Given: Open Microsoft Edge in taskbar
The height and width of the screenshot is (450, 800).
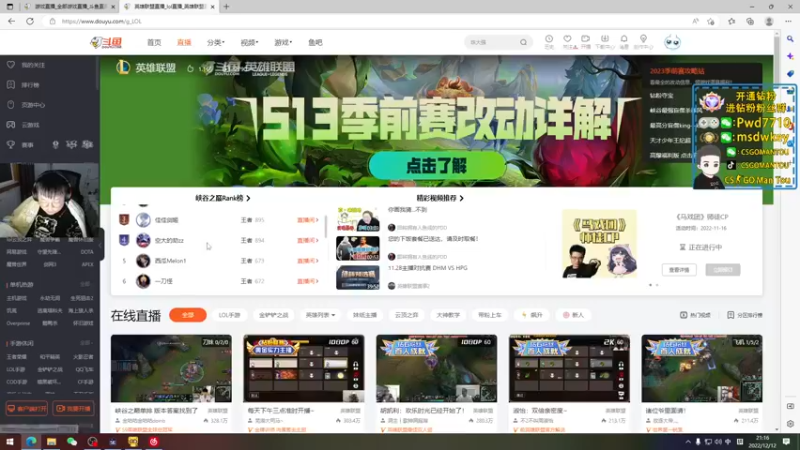Looking at the screenshot, I should (x=31, y=442).
